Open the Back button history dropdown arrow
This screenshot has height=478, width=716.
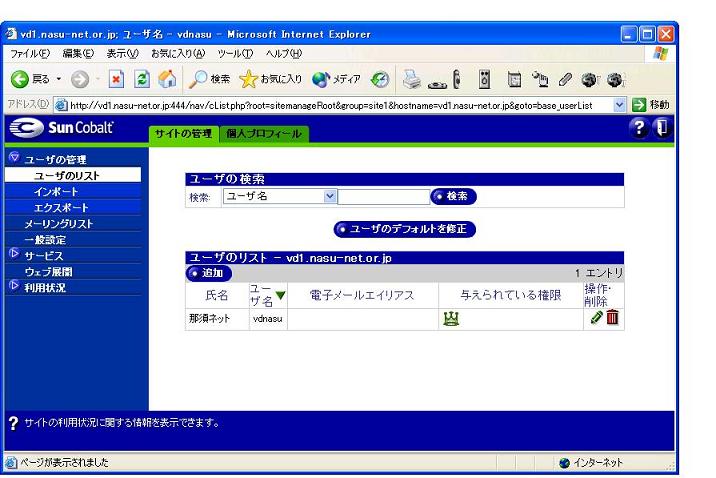coord(59,79)
